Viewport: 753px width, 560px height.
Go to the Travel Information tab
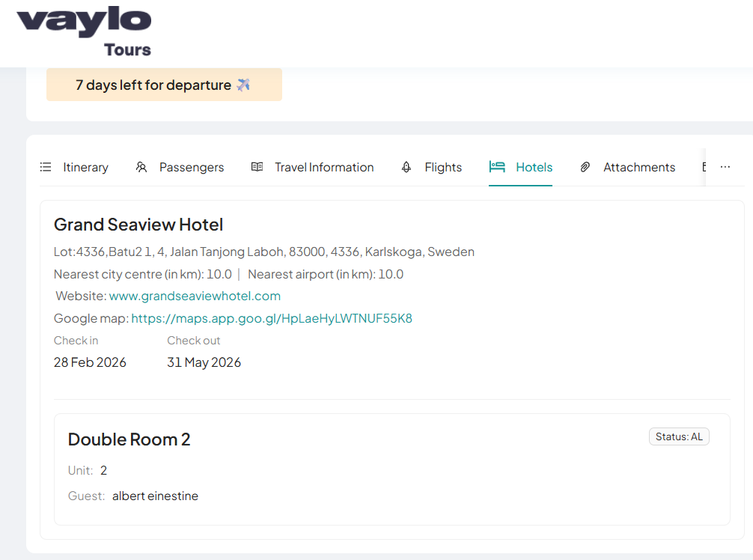tap(323, 167)
